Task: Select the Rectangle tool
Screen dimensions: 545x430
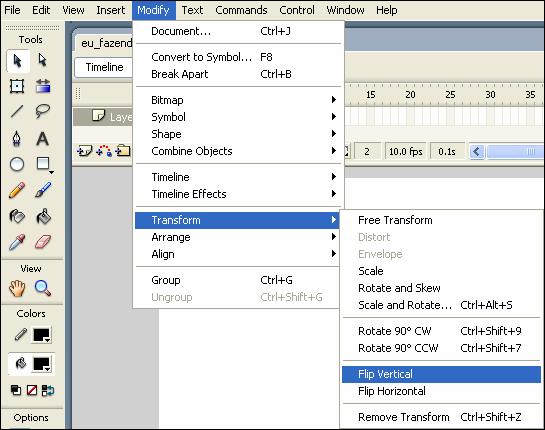Action: 44,164
